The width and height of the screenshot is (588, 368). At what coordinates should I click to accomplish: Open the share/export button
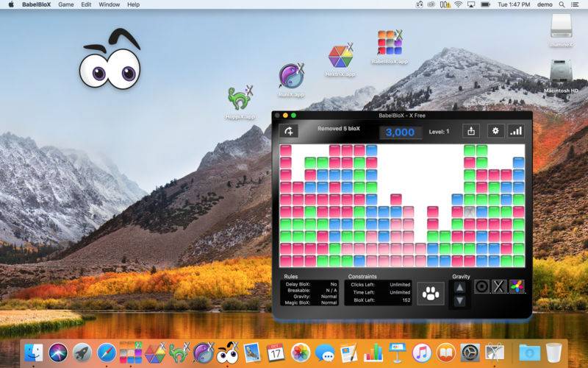coord(471,131)
